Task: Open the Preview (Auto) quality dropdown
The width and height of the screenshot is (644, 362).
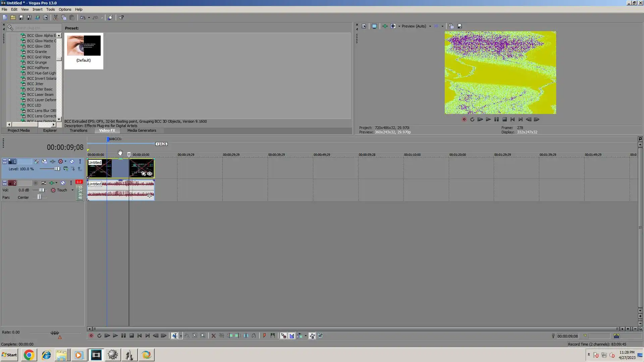Action: 430,26
